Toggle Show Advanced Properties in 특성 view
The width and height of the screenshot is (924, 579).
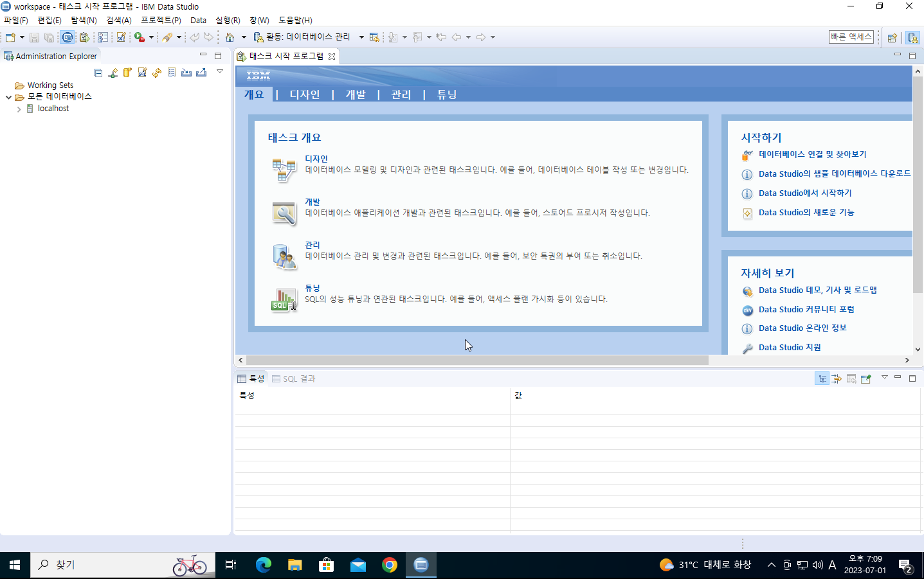click(x=837, y=379)
